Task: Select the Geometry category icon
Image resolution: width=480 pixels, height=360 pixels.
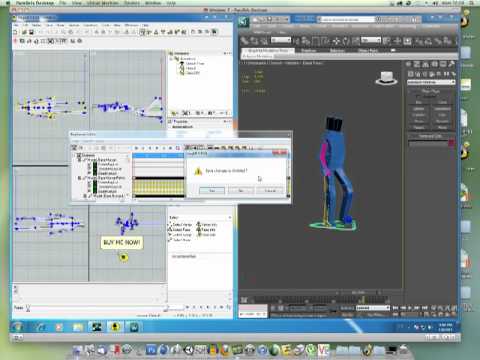Action: (x=410, y=74)
